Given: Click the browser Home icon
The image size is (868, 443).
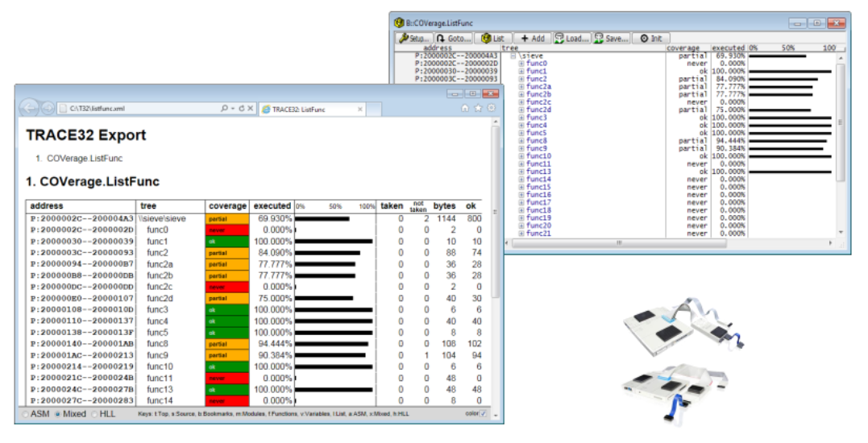Looking at the screenshot, I should coord(465,109).
